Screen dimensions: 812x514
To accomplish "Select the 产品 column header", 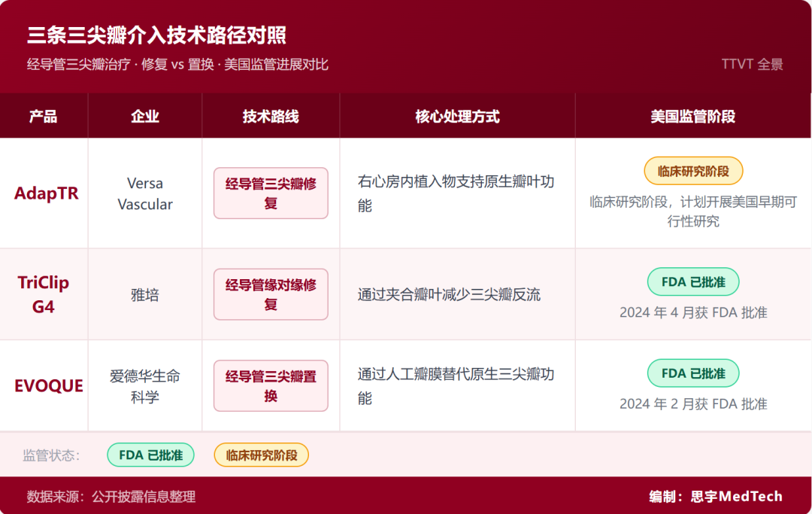I will tap(44, 116).
